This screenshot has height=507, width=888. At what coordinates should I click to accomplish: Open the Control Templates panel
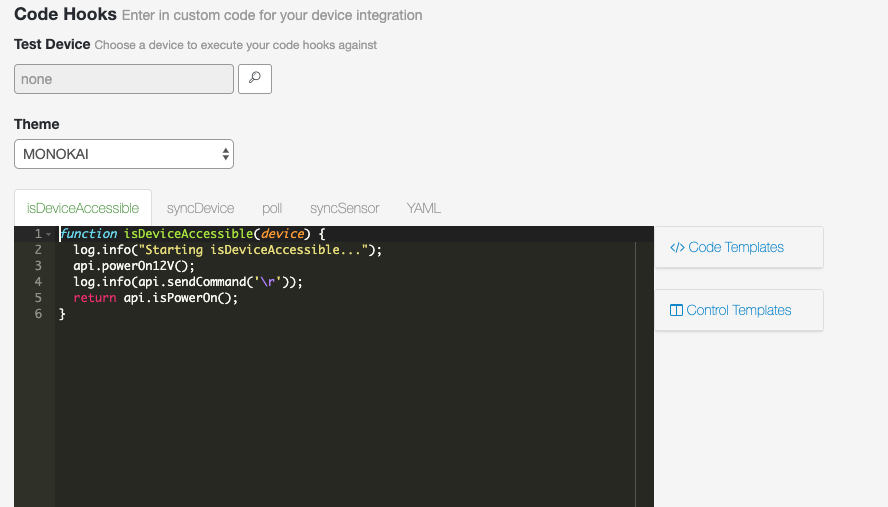pos(738,310)
